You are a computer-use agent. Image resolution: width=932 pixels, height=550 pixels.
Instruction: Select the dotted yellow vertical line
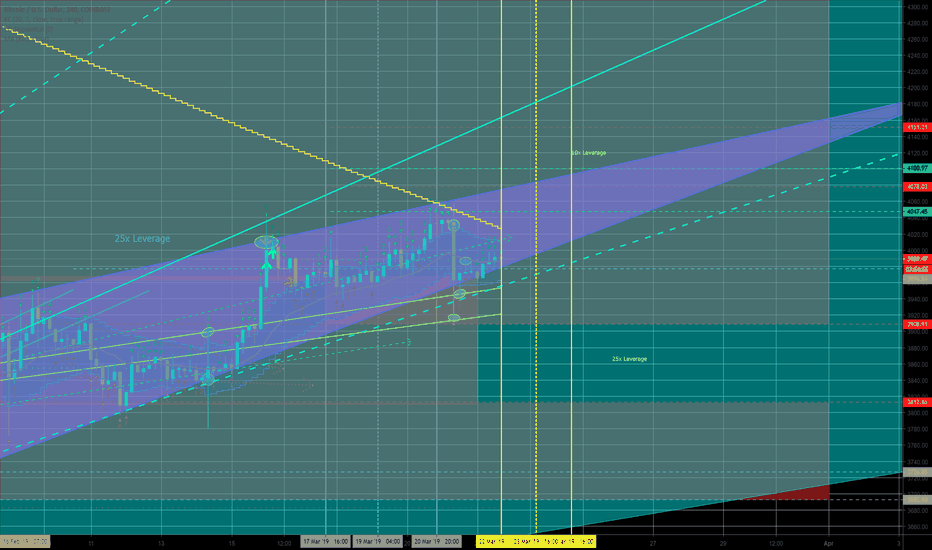[x=536, y=268]
